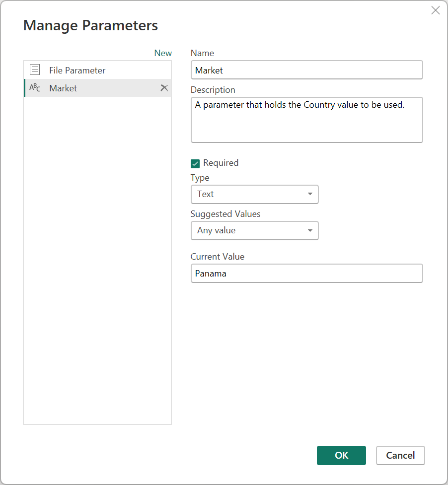Click the list icon beside File Parameter

tap(34, 69)
